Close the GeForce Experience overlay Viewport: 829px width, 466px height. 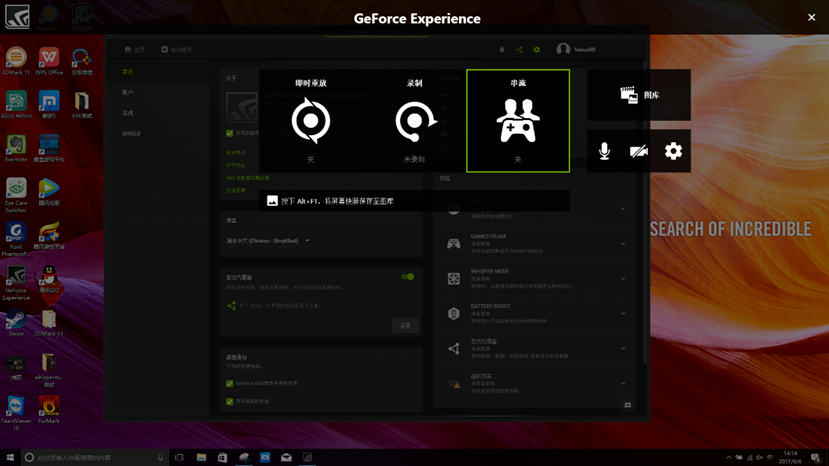click(812, 17)
